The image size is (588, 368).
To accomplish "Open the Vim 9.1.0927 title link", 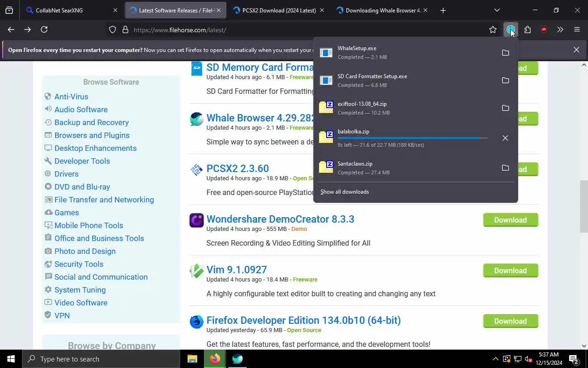I will click(237, 270).
